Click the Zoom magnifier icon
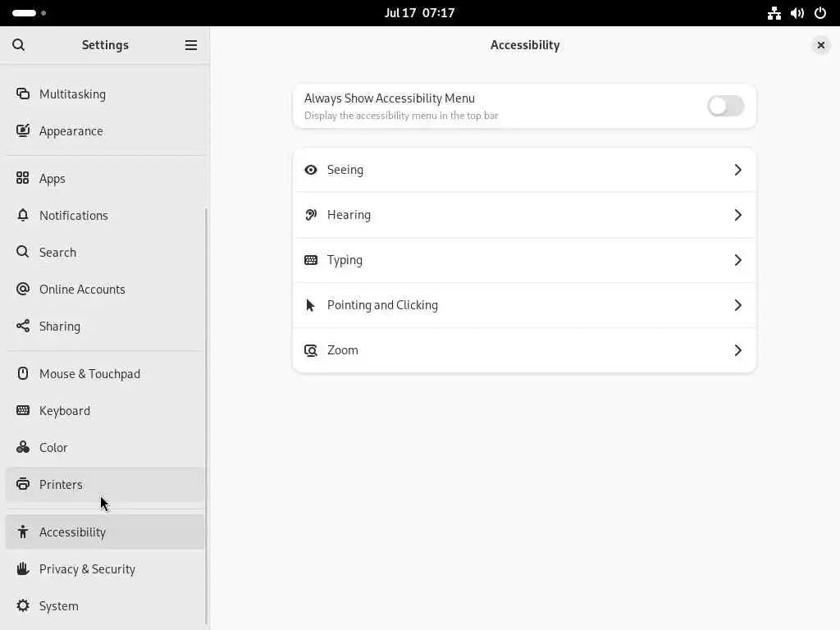 point(311,350)
